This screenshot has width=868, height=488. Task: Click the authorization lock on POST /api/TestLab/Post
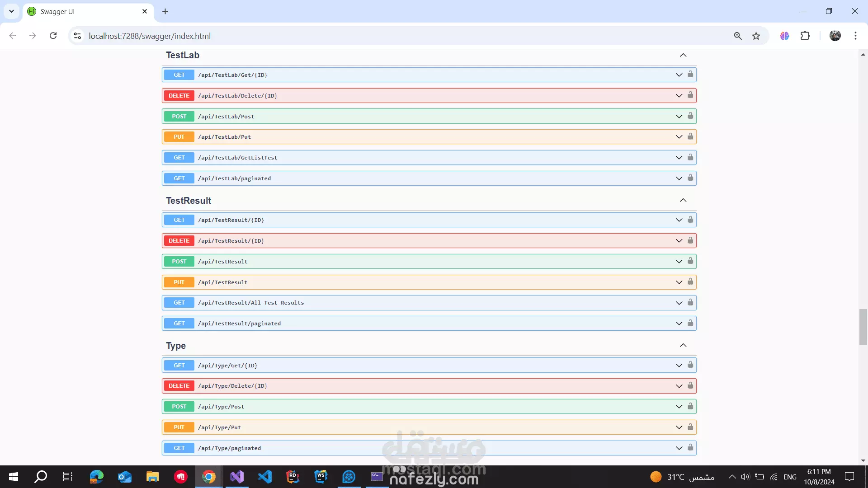690,116
